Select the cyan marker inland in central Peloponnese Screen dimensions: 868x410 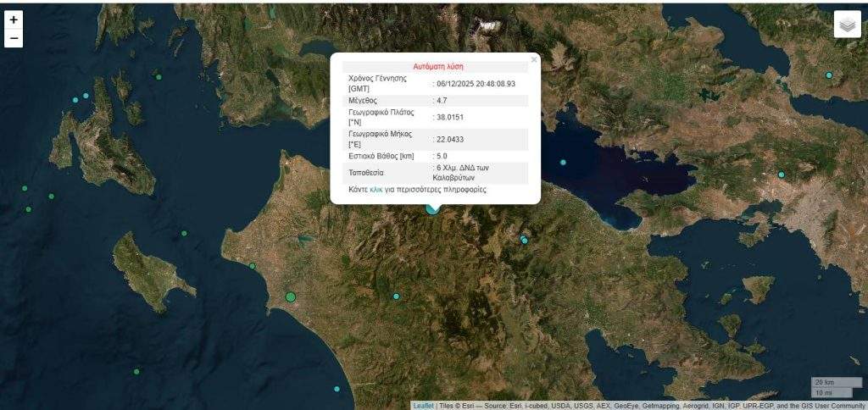(396, 296)
